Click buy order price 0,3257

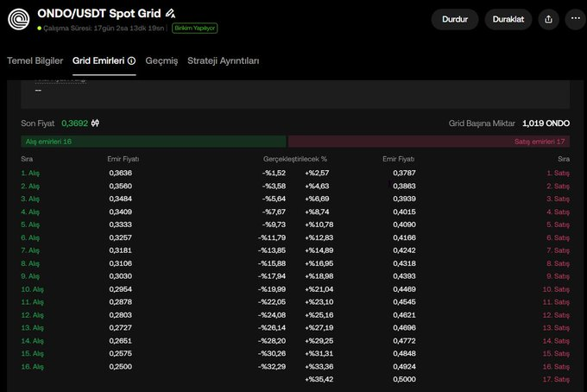coord(121,237)
